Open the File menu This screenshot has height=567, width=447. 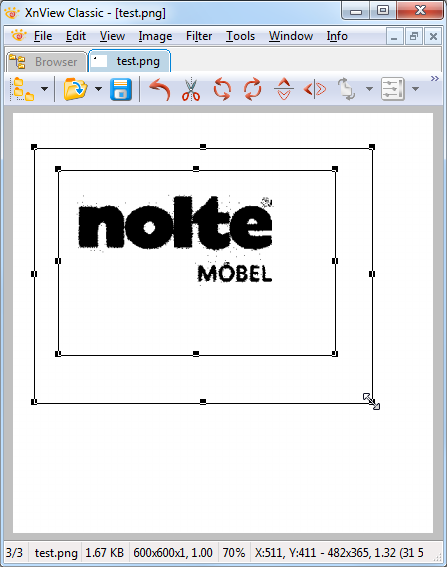[43, 36]
